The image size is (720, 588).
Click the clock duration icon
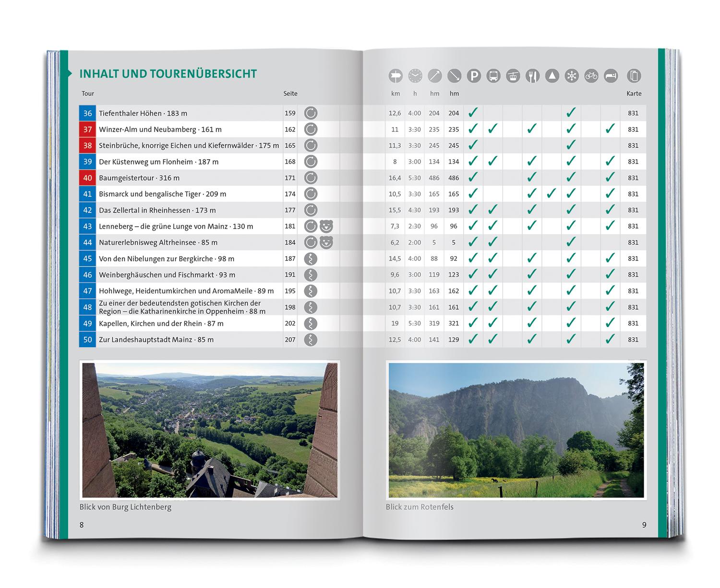tap(415, 76)
